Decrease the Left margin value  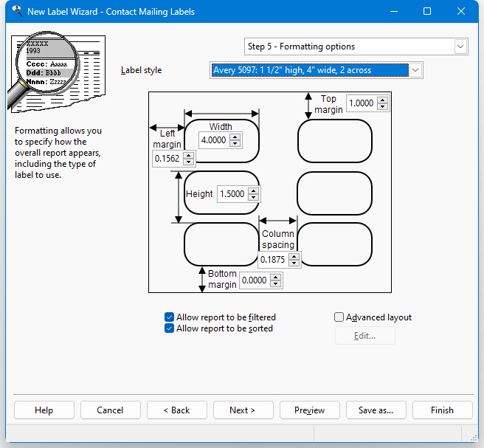pyautogui.click(x=189, y=162)
